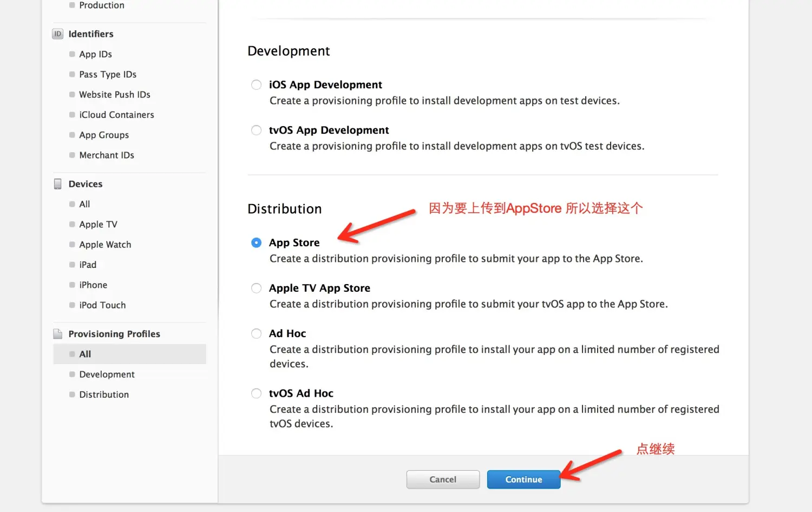Open App Groups in sidebar
The width and height of the screenshot is (812, 512).
point(104,135)
